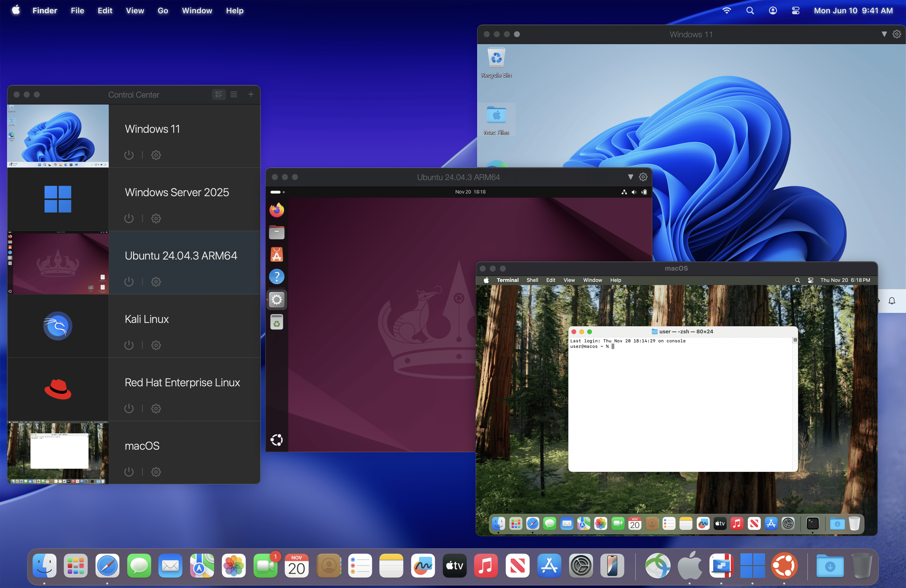Open Terminal menu in macOS VM
This screenshot has height=588, width=906.
point(507,280)
